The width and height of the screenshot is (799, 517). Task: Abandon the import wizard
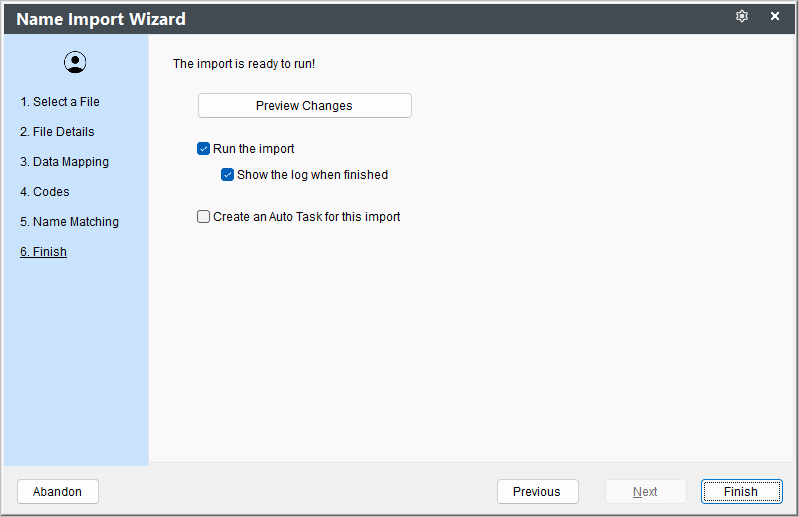click(58, 492)
